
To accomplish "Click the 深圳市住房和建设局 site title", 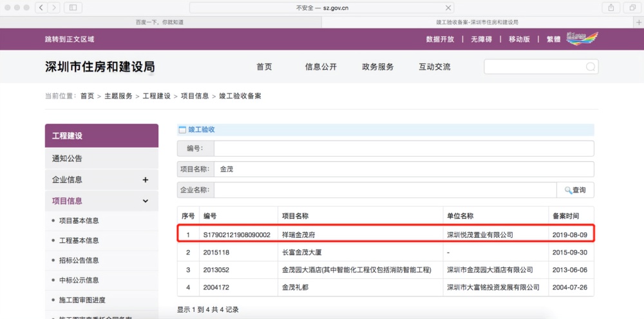I will [100, 67].
